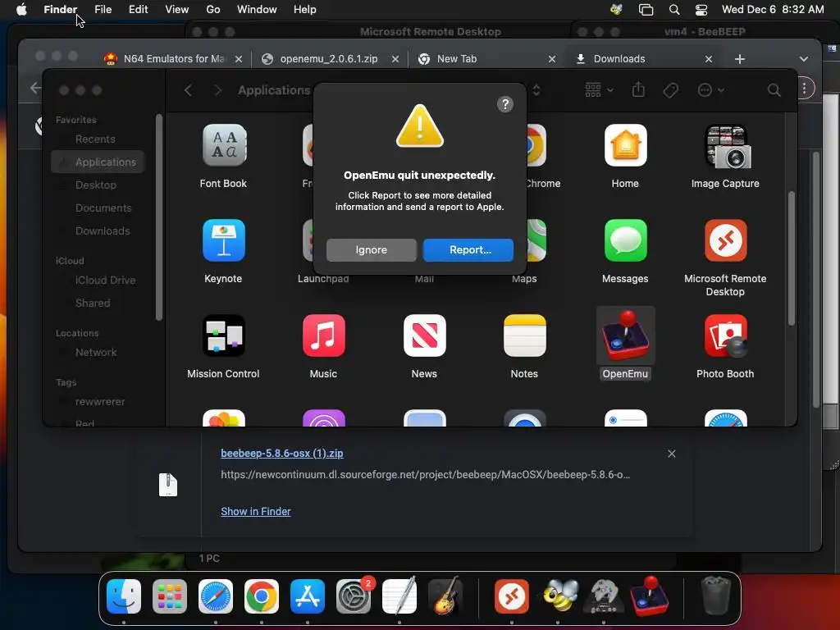Click Ignore in the OpenEmu crash dialog
Viewport: 840px width, 630px height.
372,250
